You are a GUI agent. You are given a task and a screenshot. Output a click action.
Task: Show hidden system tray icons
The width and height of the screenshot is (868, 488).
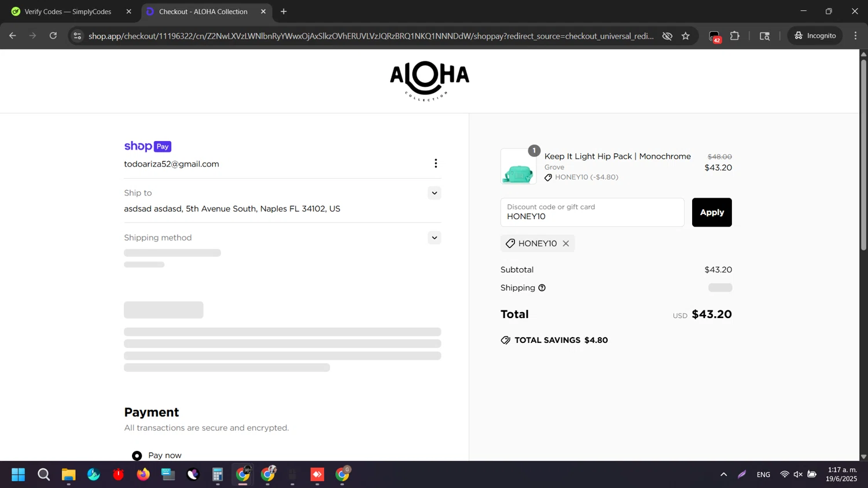pos(723,475)
